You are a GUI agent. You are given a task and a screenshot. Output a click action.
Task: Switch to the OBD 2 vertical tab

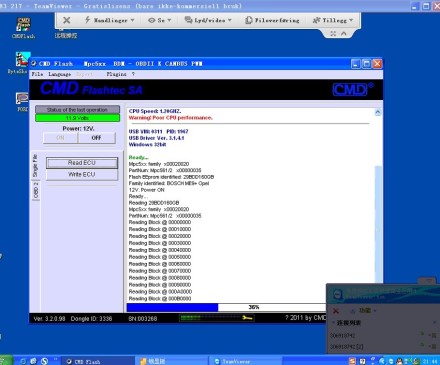pyautogui.click(x=36, y=191)
